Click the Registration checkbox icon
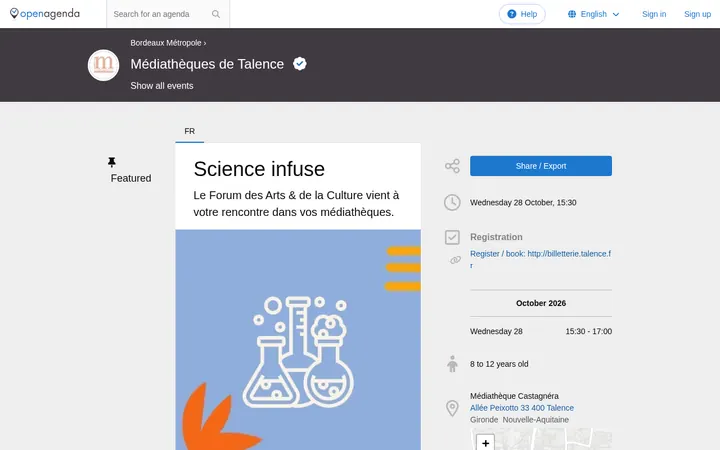Image resolution: width=720 pixels, height=450 pixels. point(452,237)
